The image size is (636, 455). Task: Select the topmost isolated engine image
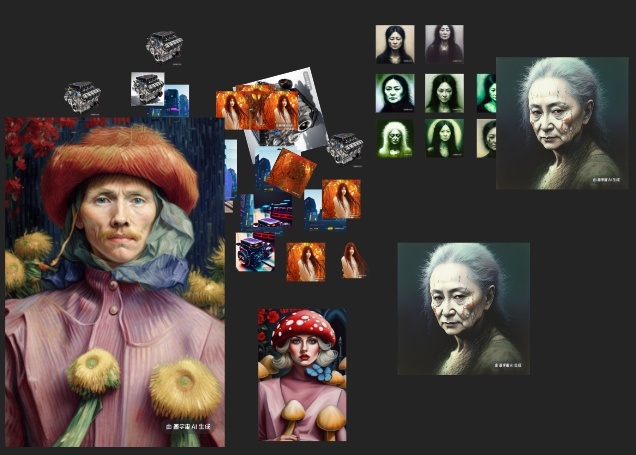(164, 47)
